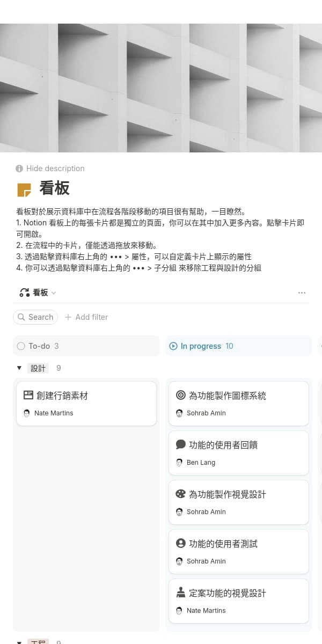This screenshot has height=644, width=322.
Task: Click the Hide description link
Action: pyautogui.click(x=55, y=168)
